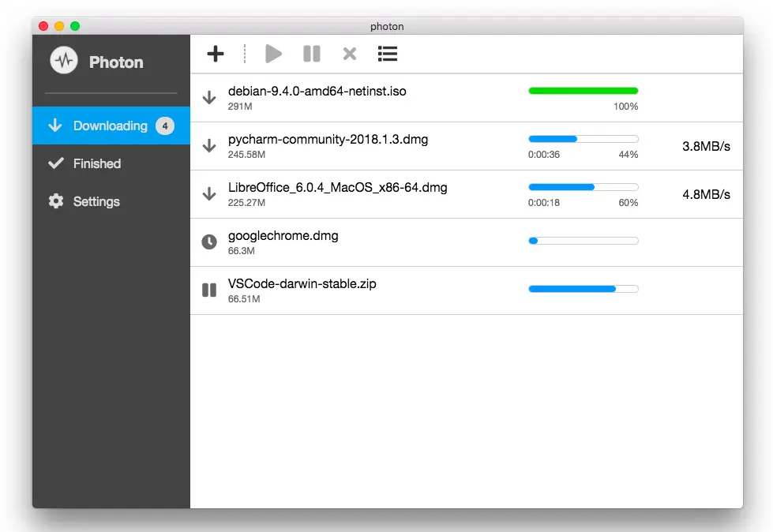Screen dimensions: 773x532
Task: Click the Downloading count badge showing 4
Action: click(165, 126)
